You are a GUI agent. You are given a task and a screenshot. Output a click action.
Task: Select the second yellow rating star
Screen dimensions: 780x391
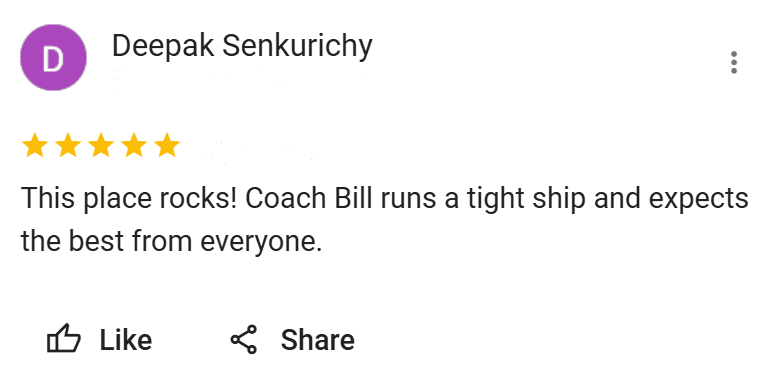click(68, 145)
